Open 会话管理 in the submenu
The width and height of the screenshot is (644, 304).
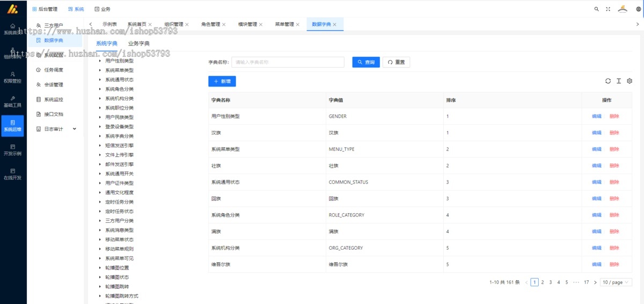55,85
